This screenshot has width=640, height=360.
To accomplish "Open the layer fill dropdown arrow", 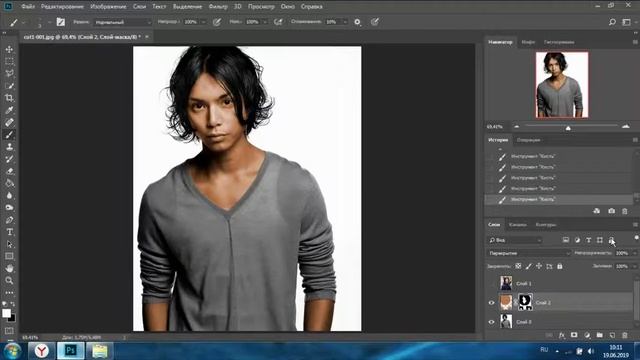I will click(x=634, y=266).
